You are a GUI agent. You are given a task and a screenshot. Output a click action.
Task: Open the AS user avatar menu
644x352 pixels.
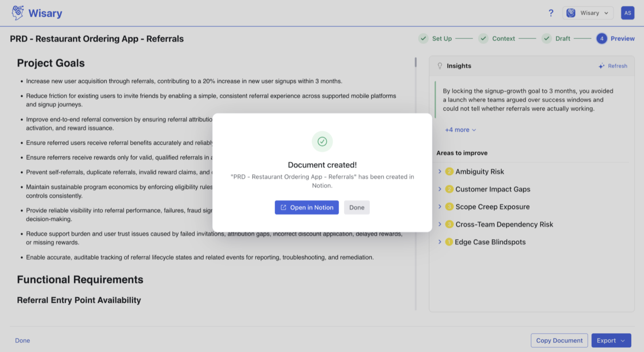coord(627,13)
